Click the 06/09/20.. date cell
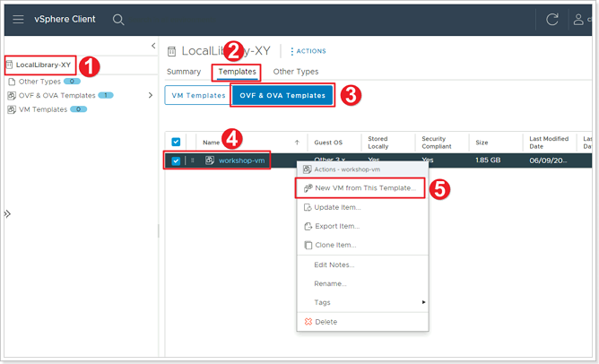 (x=548, y=160)
